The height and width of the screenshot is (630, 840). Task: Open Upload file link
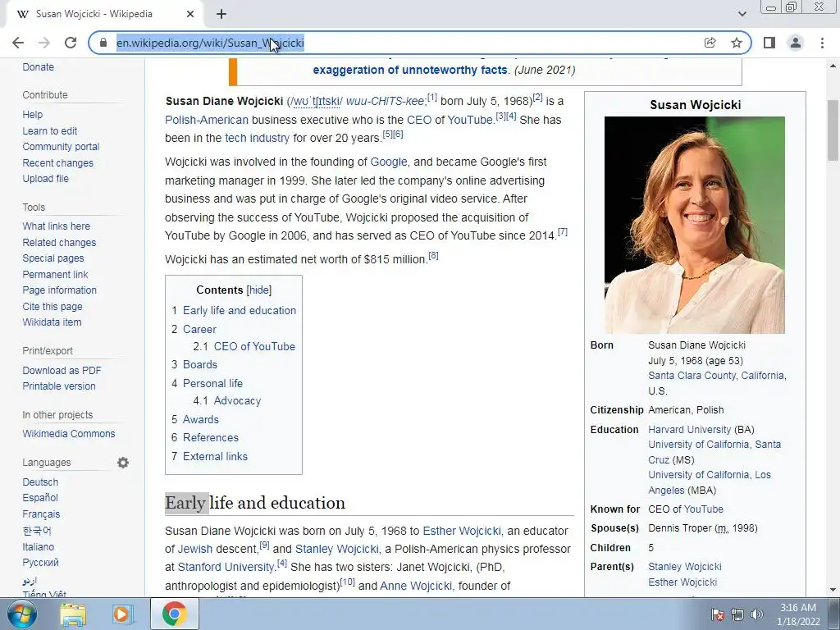[46, 178]
